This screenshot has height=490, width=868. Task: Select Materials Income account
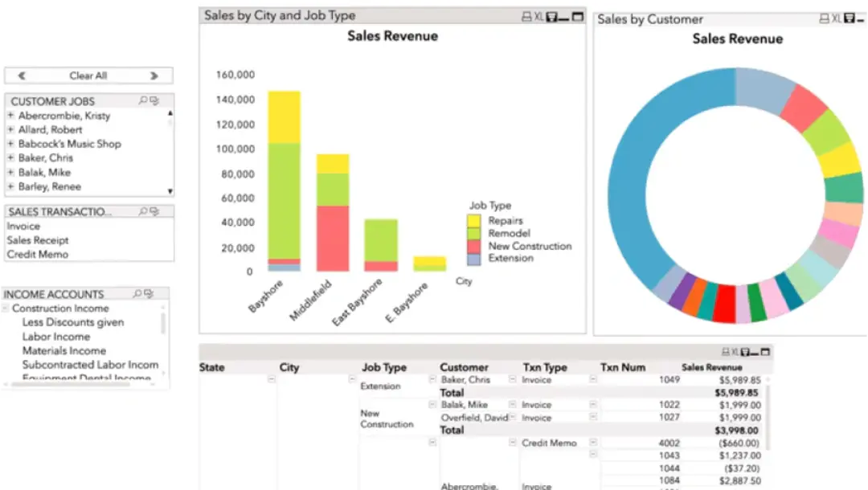(64, 351)
